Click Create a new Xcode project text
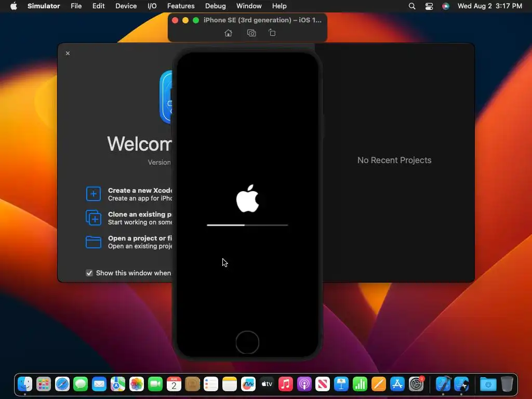The image size is (532, 399). pyautogui.click(x=140, y=190)
